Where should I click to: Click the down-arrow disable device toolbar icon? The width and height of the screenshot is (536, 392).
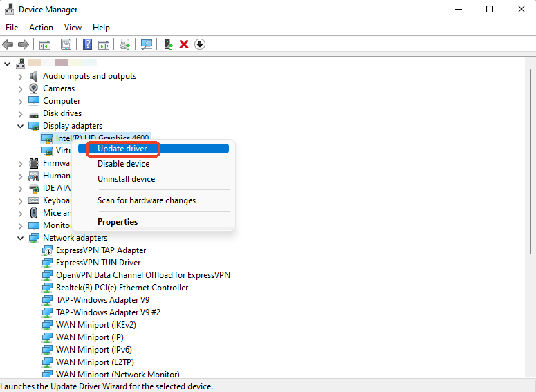click(x=200, y=44)
